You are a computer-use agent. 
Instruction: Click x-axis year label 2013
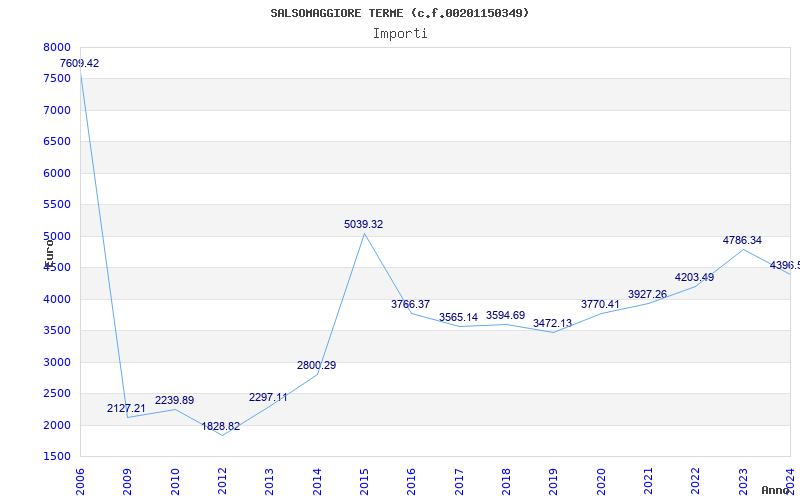[x=269, y=482]
